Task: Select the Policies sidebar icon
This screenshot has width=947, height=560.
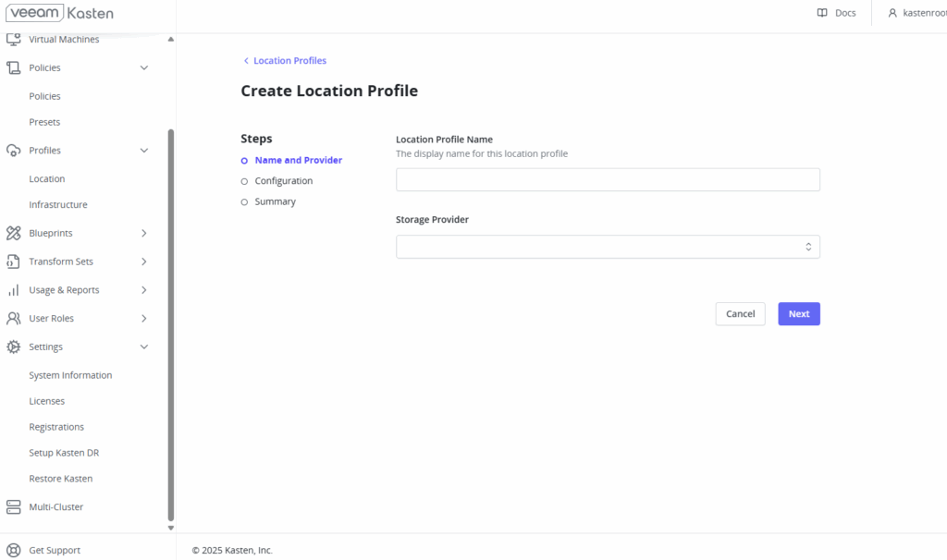Action: 14,67
